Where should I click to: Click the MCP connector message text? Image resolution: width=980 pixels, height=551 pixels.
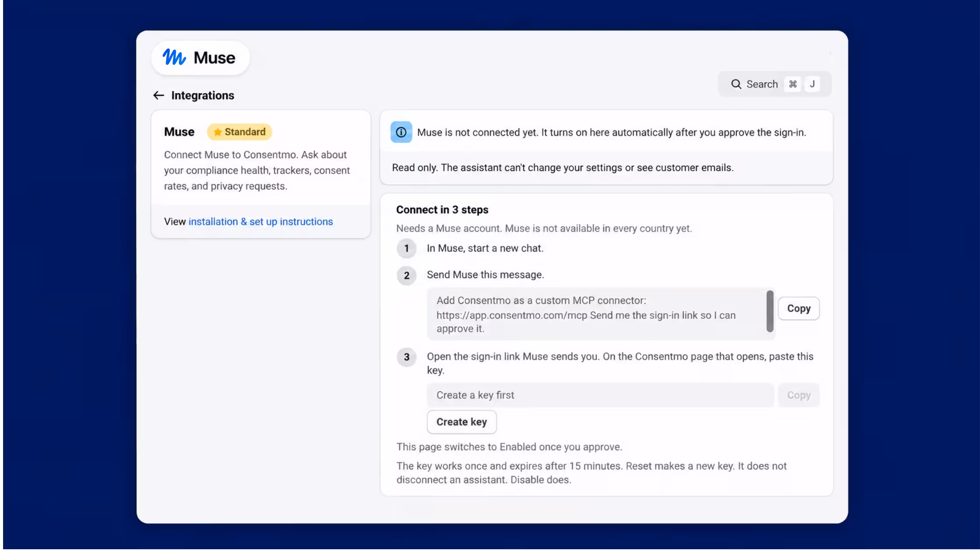(x=586, y=314)
